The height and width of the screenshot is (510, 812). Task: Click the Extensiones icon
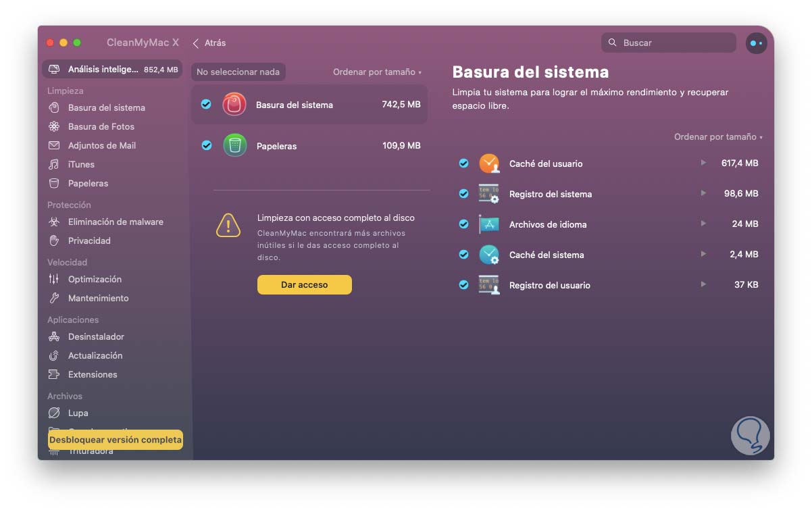pos(54,374)
